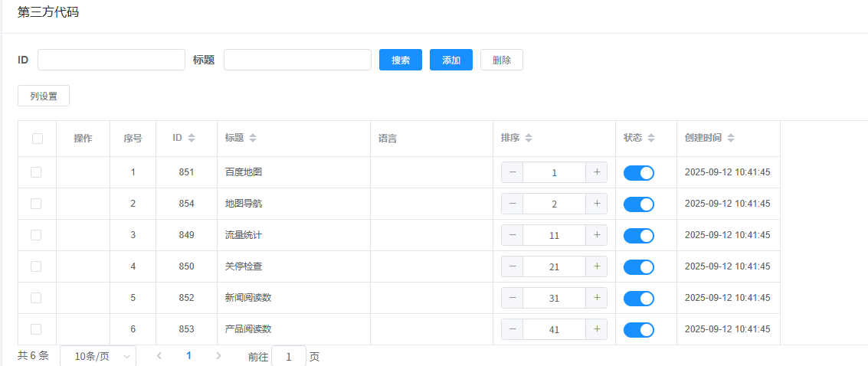Click page number 1 in pagination

coord(188,356)
